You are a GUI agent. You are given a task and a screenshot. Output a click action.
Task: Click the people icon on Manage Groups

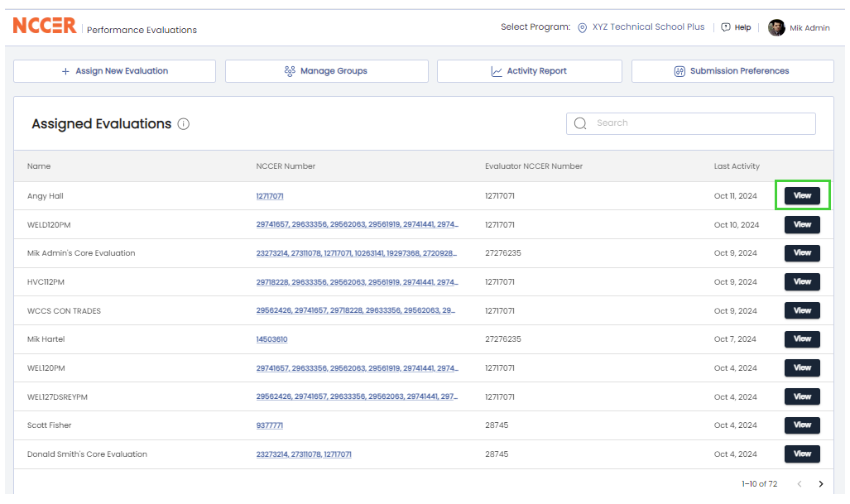pos(289,70)
